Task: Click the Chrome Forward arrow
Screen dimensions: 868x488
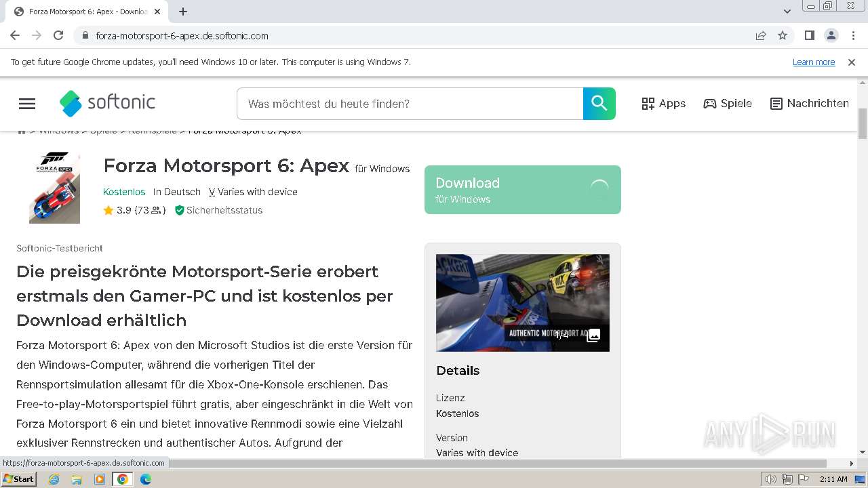Action: pos(37,36)
